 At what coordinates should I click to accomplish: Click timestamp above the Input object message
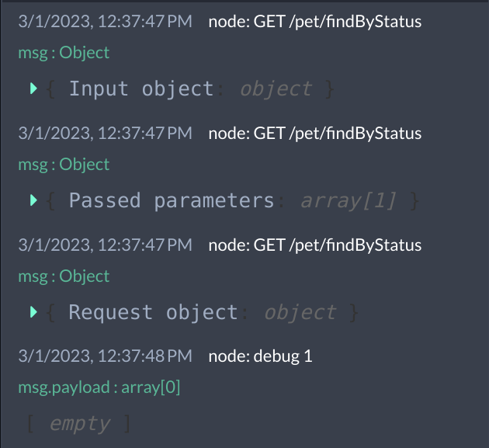click(105, 21)
